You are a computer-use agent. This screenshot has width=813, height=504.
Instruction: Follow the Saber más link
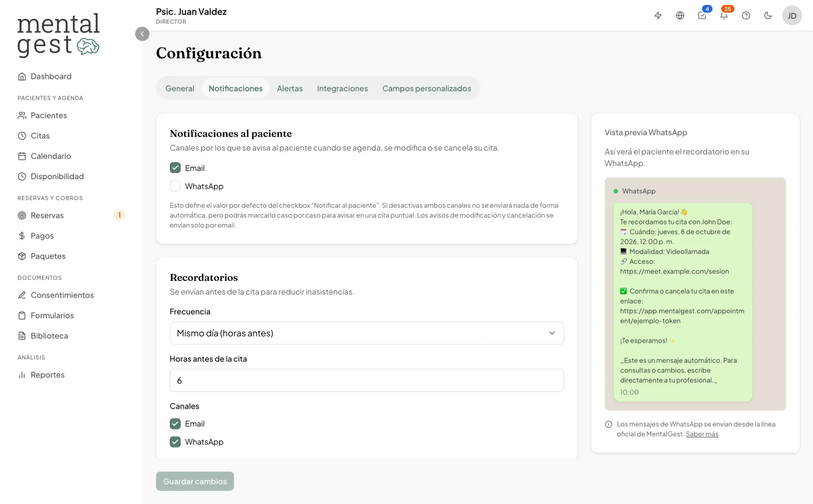pos(702,434)
